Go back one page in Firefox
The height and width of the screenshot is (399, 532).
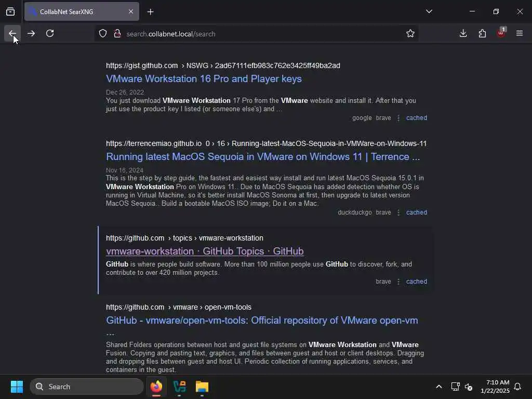[x=12, y=33]
